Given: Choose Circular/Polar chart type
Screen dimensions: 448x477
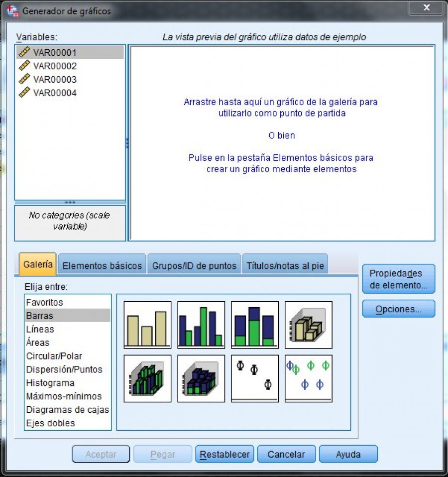Looking at the screenshot, I should click(x=68, y=356).
